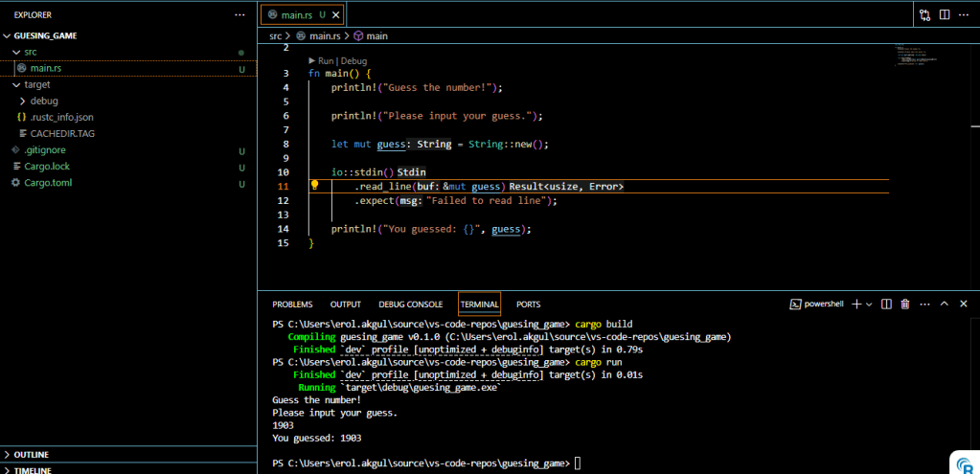The width and height of the screenshot is (980, 474).
Task: Click Debug above the main function
Action: point(353,60)
